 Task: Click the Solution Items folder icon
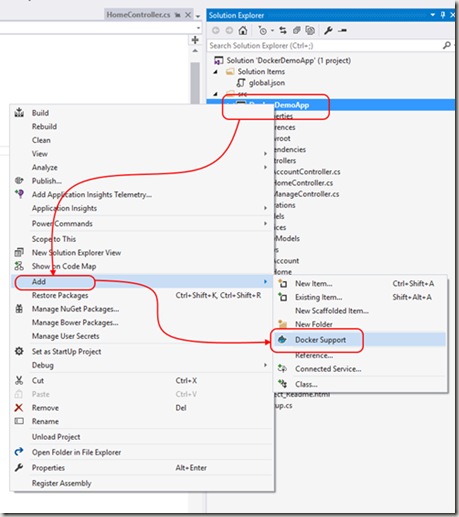(230, 72)
